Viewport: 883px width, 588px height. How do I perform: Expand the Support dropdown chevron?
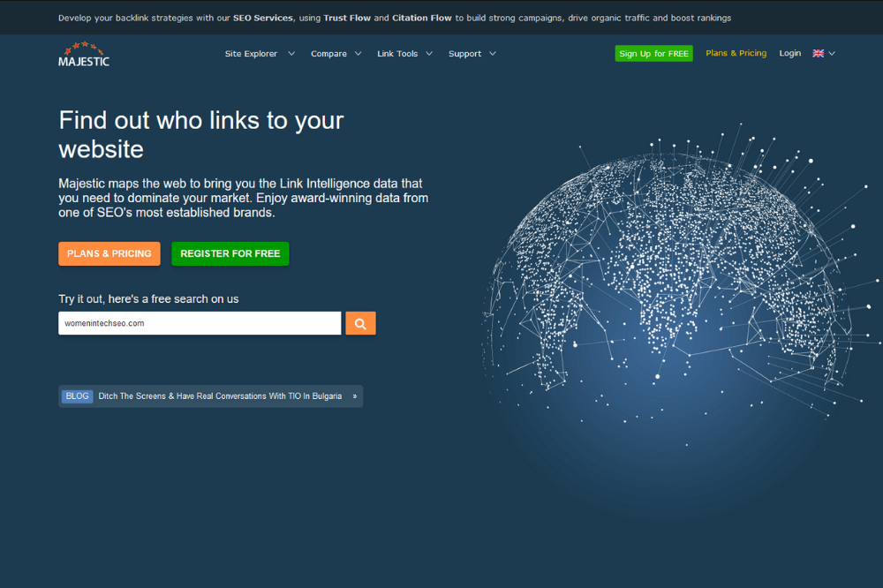pos(492,54)
